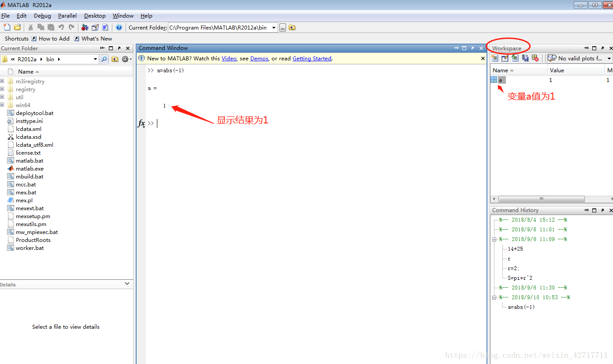Open the GUIDE tool icon
The width and height of the screenshot is (613, 364).
95,27
